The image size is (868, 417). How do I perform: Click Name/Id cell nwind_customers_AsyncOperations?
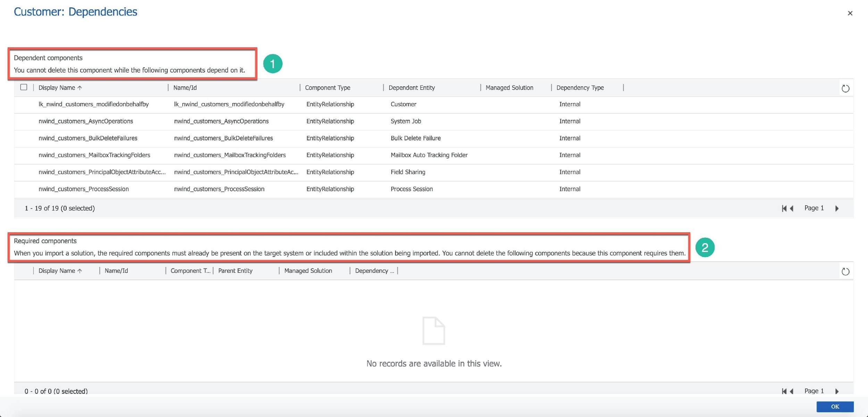[x=221, y=121]
